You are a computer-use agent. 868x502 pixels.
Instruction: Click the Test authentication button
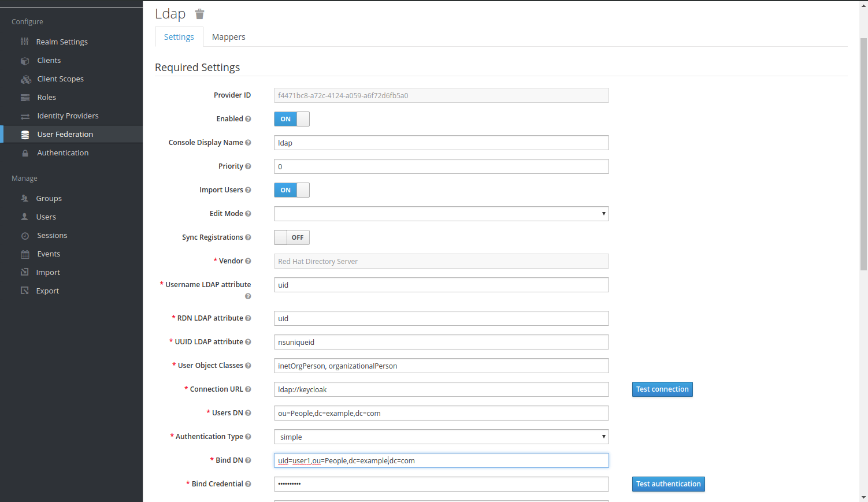(668, 484)
